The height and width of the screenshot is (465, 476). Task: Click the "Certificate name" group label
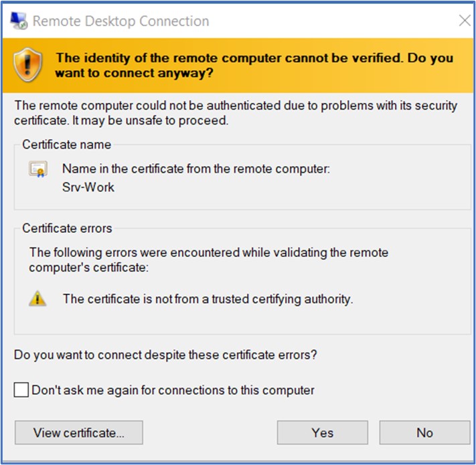[67, 145]
